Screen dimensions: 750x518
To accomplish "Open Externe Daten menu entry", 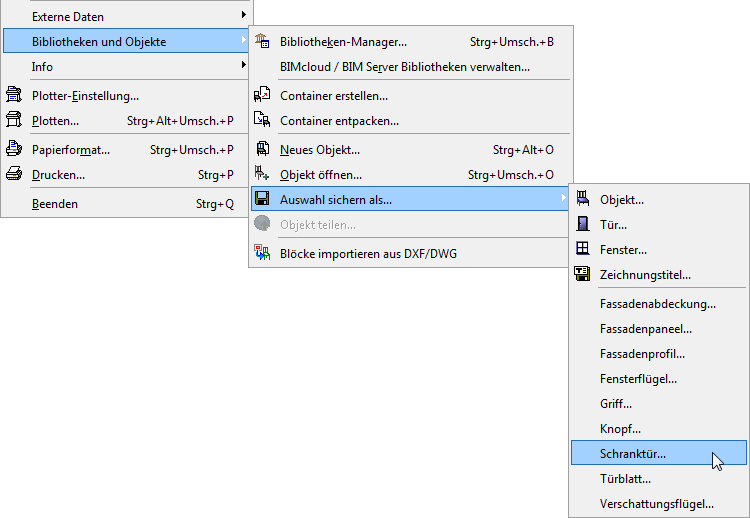I will pos(126,17).
